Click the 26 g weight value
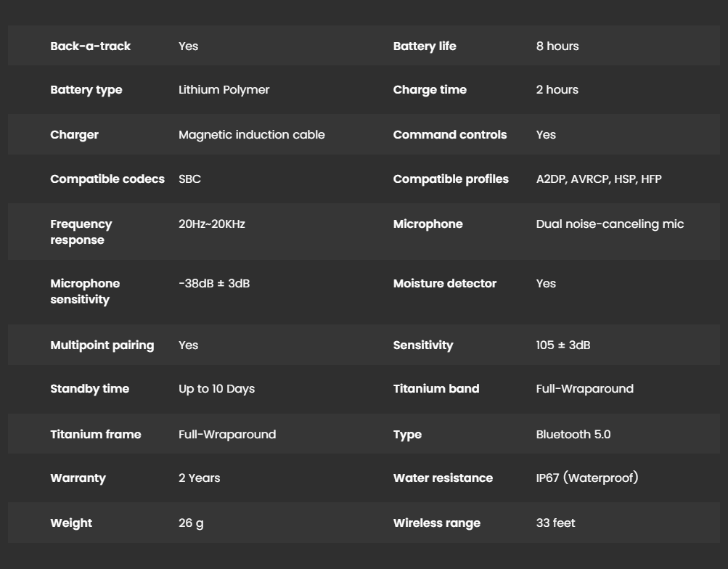 coord(190,523)
